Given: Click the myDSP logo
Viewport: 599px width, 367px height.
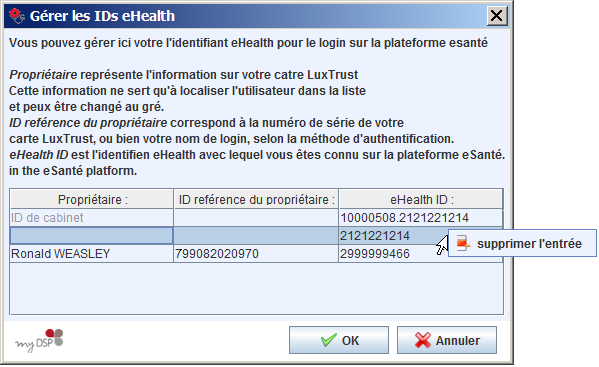Looking at the screenshot, I should (x=39, y=340).
